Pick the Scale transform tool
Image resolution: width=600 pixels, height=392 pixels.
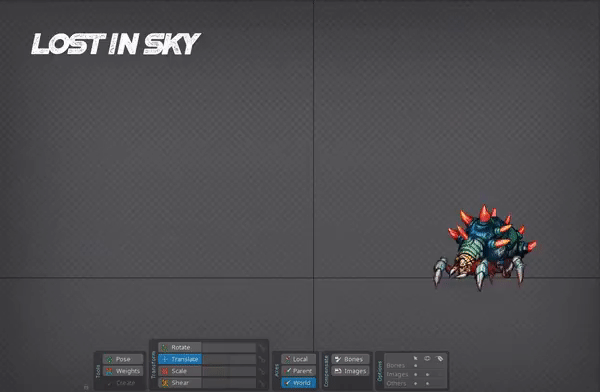[x=180, y=371]
